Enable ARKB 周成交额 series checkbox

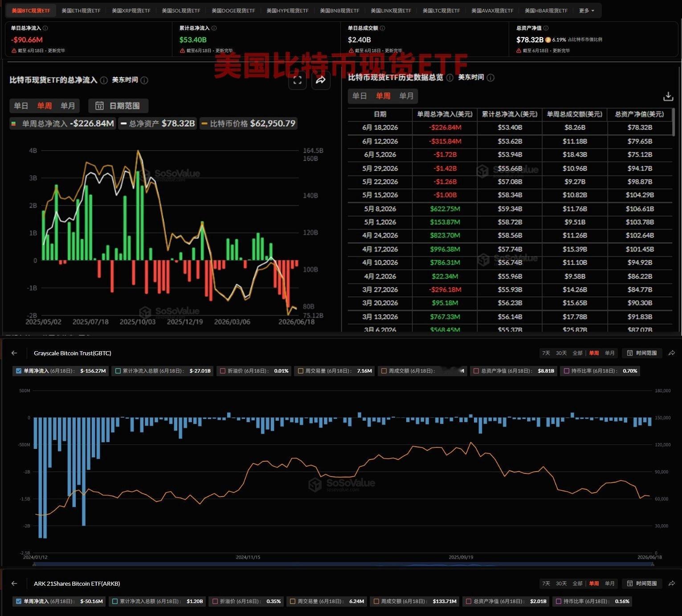tap(376, 601)
